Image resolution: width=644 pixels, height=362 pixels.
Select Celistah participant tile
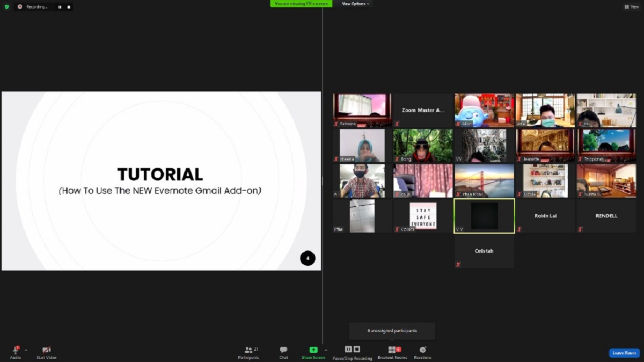point(485,251)
